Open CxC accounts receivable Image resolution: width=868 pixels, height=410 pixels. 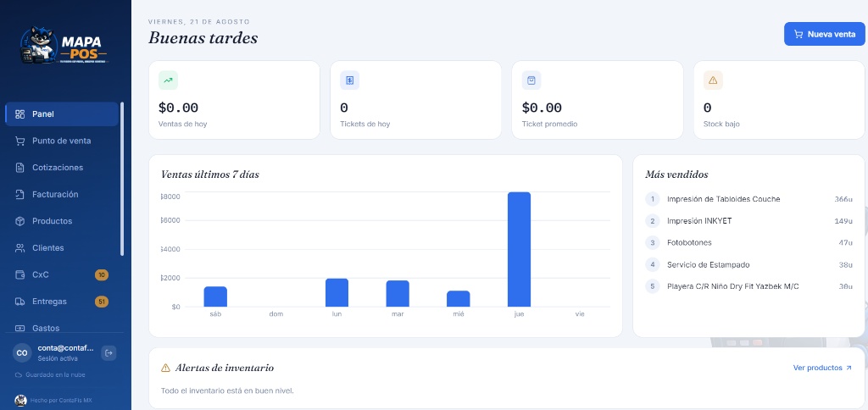click(x=62, y=274)
